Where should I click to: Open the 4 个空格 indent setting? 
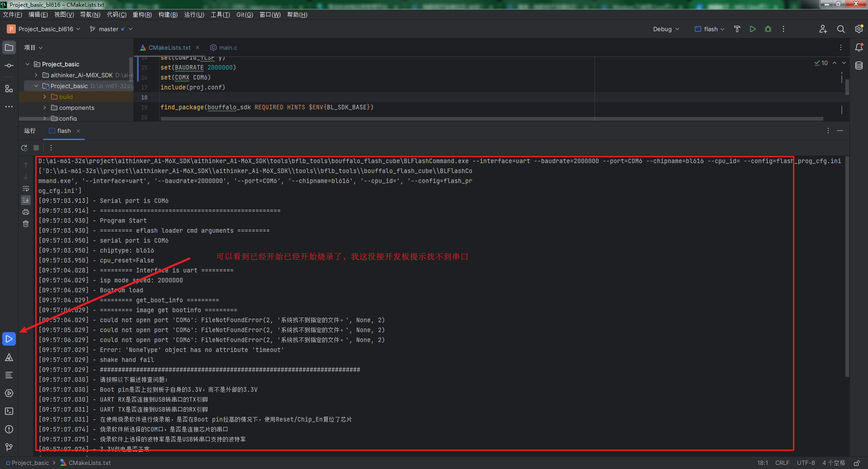(x=834, y=463)
